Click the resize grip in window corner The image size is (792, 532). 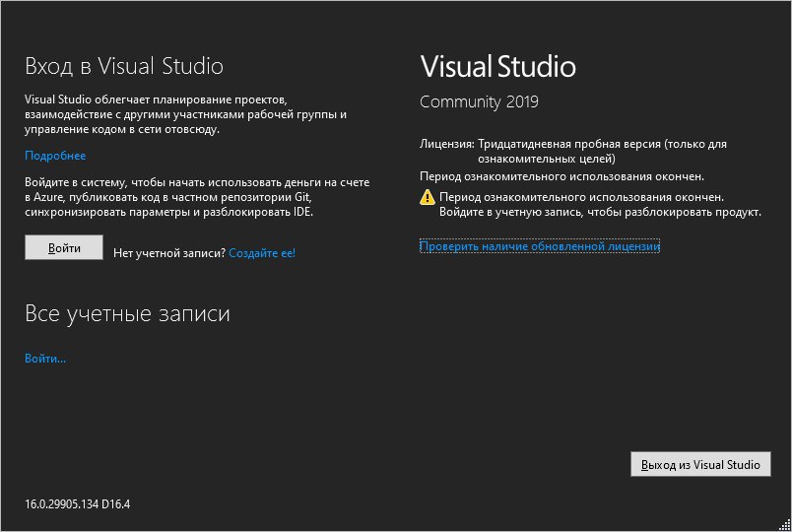click(784, 524)
